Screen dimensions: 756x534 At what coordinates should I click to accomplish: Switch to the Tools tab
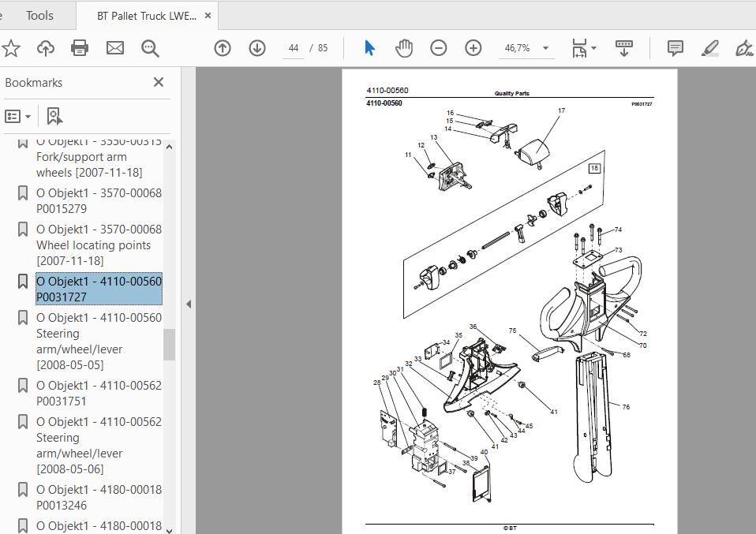coord(39,15)
